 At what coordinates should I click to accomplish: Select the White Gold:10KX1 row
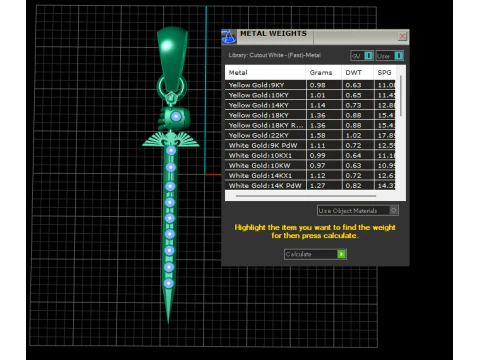point(310,155)
